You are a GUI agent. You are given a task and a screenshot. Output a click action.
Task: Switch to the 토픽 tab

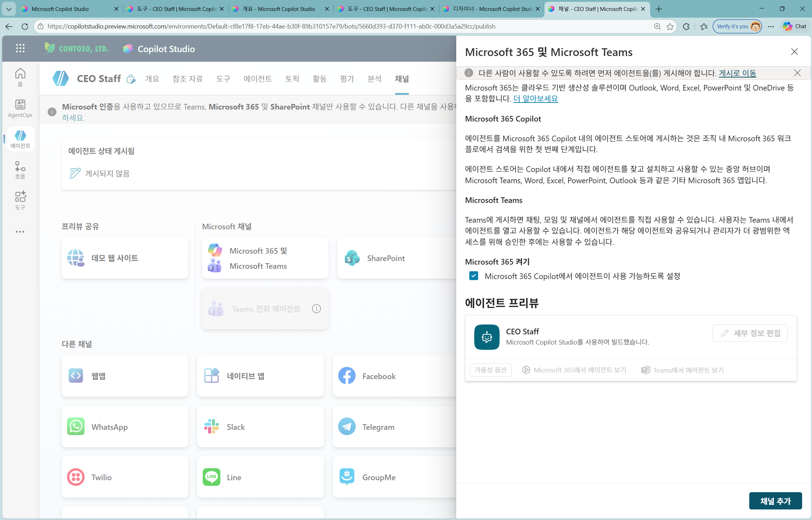(x=292, y=79)
